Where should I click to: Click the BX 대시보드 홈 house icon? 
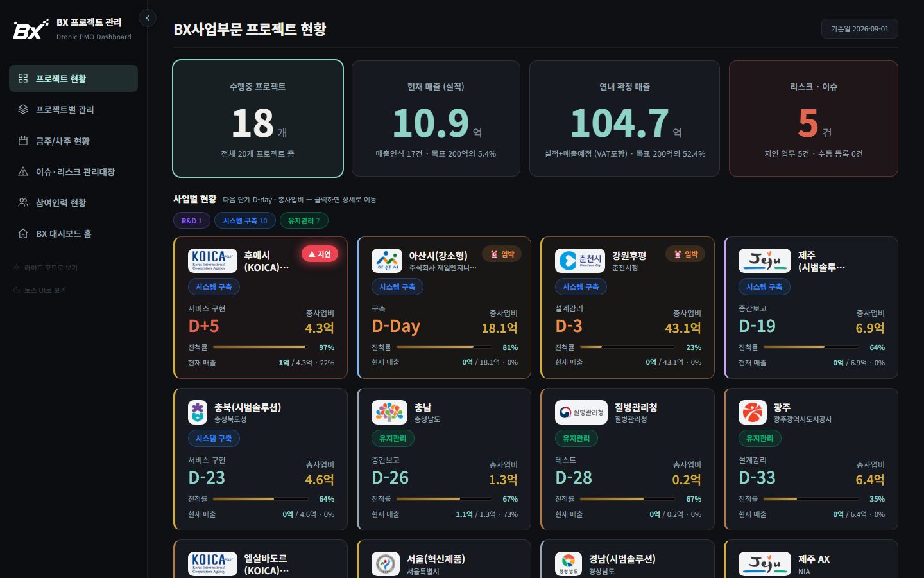coord(23,233)
